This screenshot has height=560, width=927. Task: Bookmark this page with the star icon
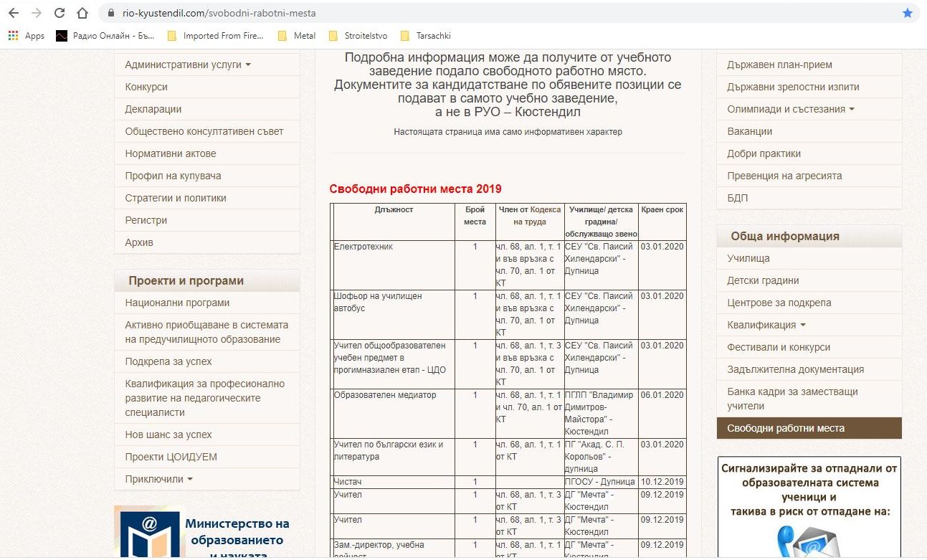coord(908,13)
